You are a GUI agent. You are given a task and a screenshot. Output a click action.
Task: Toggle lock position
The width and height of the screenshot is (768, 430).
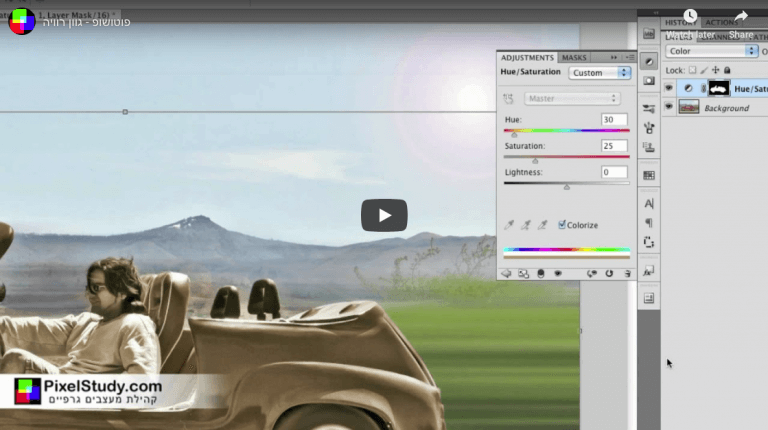(716, 71)
